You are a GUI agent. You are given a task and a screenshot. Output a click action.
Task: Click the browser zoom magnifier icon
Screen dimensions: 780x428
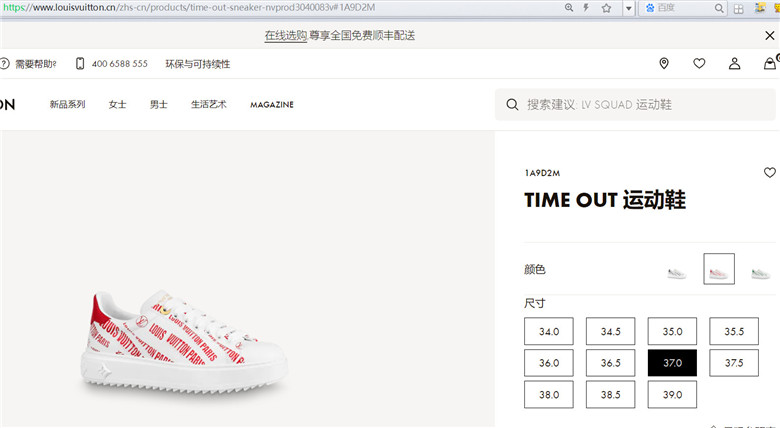click(x=569, y=8)
